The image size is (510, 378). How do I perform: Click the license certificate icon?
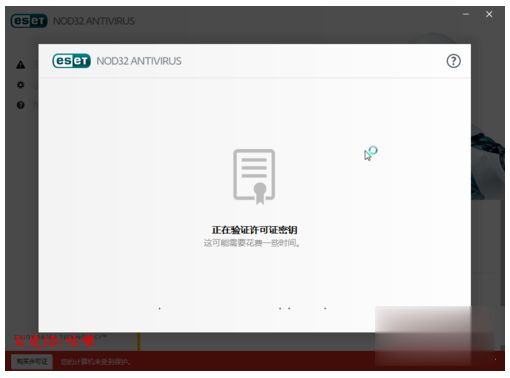(254, 176)
